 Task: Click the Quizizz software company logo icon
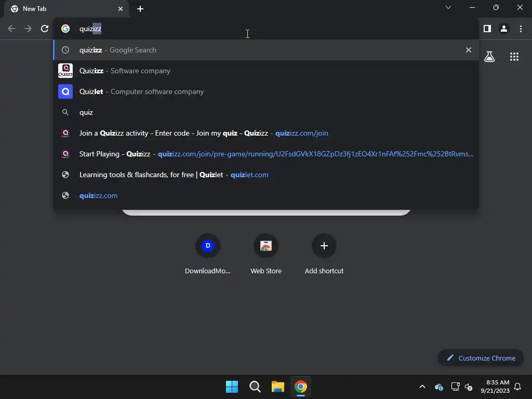pos(65,71)
